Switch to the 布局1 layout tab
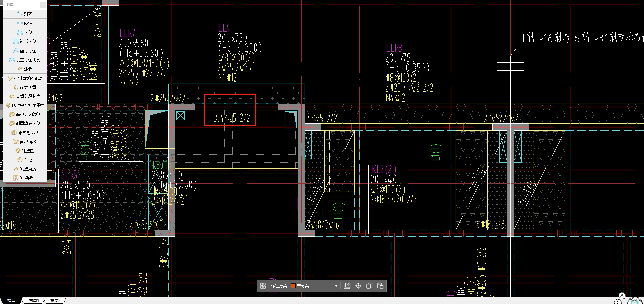The width and height of the screenshot is (644, 304). click(x=34, y=300)
